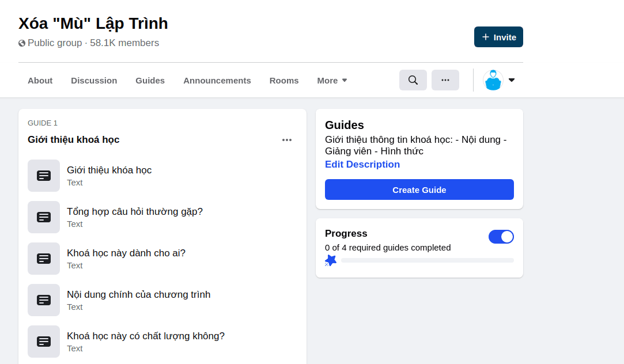Click the profile avatar icon

pos(493,80)
